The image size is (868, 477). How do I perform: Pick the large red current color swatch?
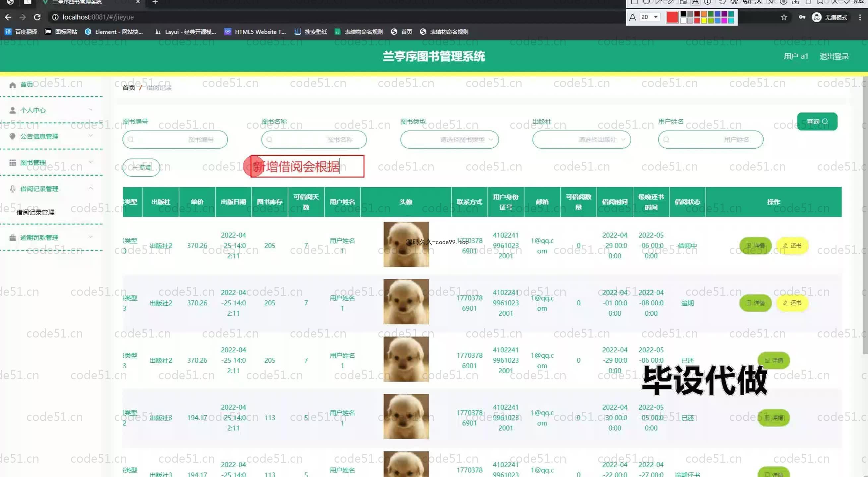(x=672, y=17)
